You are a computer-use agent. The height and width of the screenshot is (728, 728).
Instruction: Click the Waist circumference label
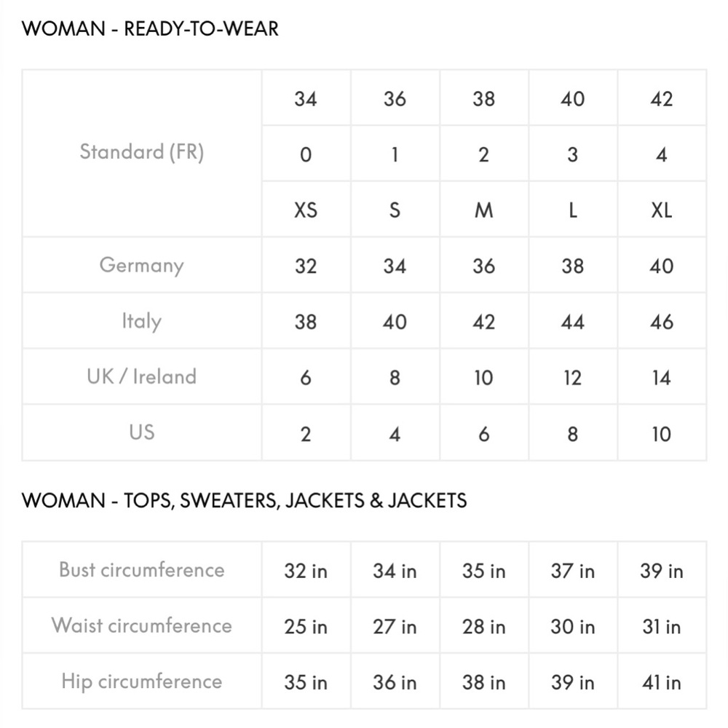tap(142, 625)
